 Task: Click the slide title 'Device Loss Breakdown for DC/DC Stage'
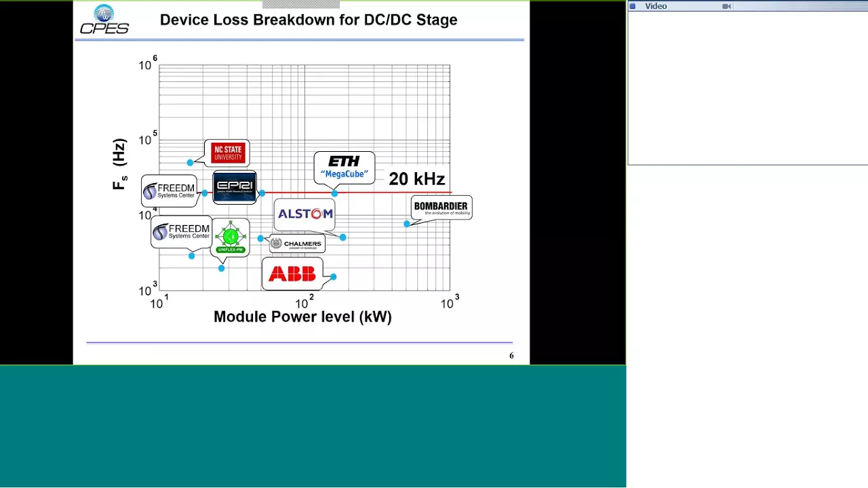309,20
